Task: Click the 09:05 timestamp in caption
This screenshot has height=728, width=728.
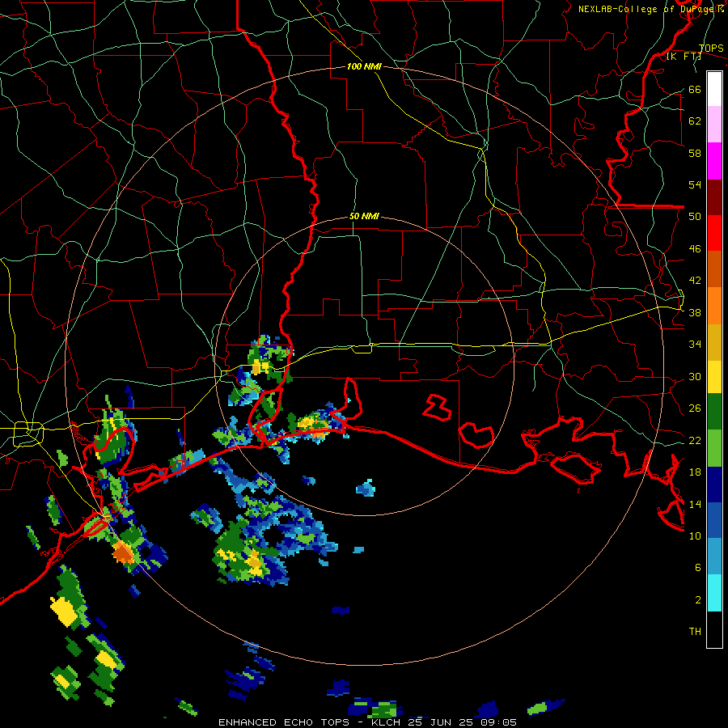Action: click(499, 722)
